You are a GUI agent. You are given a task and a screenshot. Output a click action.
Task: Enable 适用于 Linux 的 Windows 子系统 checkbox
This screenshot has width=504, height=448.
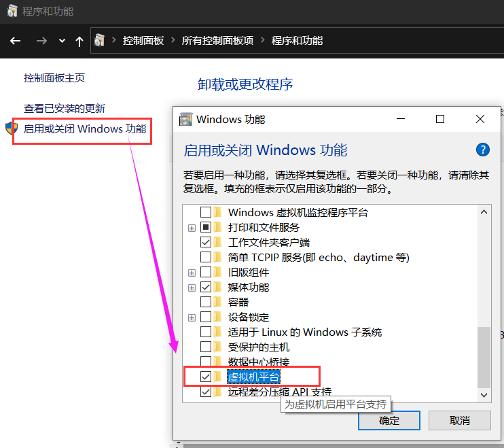coord(206,332)
